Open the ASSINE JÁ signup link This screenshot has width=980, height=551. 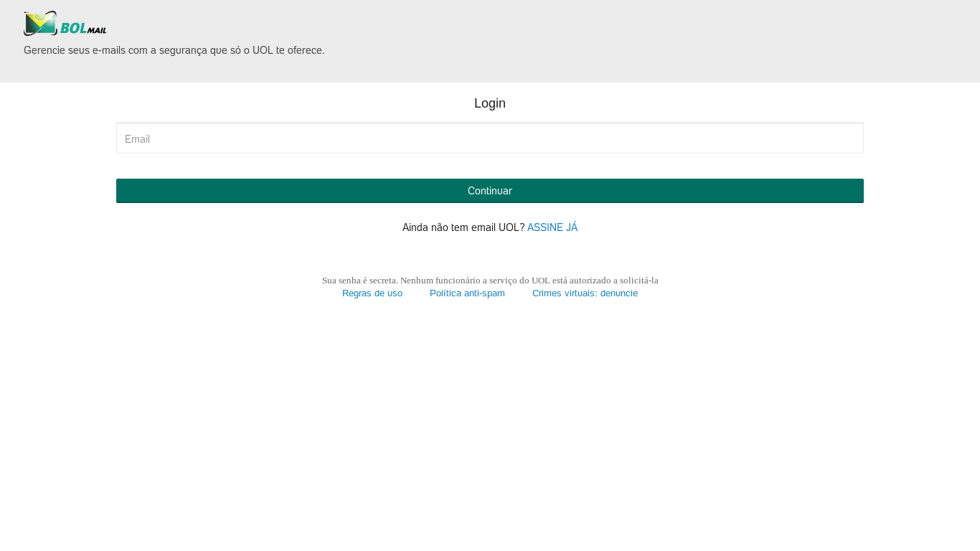click(x=552, y=227)
